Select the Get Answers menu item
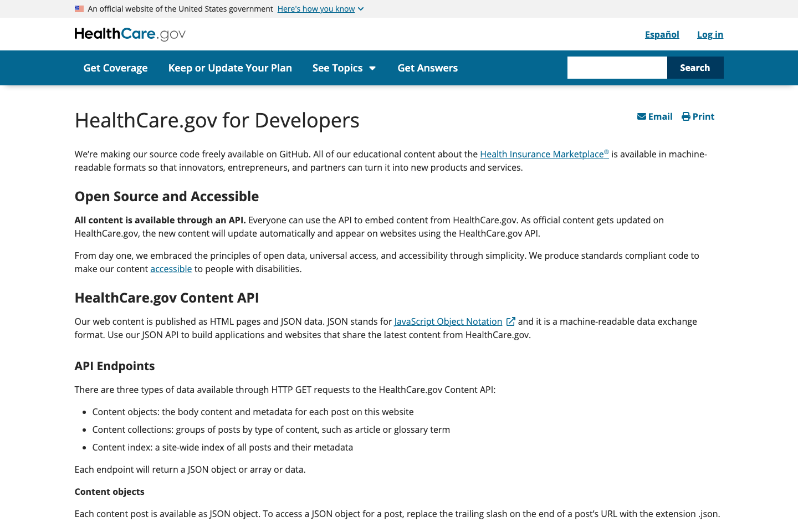Viewport: 798px width, 532px height. coord(427,68)
